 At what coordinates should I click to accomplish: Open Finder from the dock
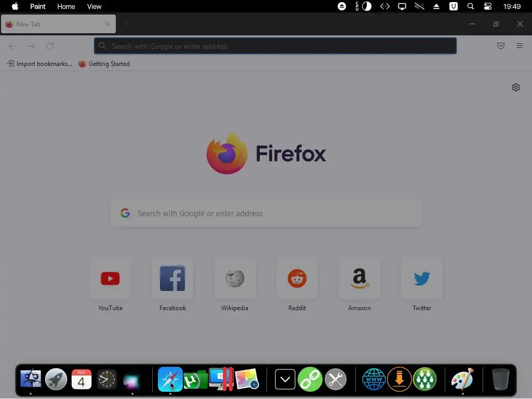(31, 379)
